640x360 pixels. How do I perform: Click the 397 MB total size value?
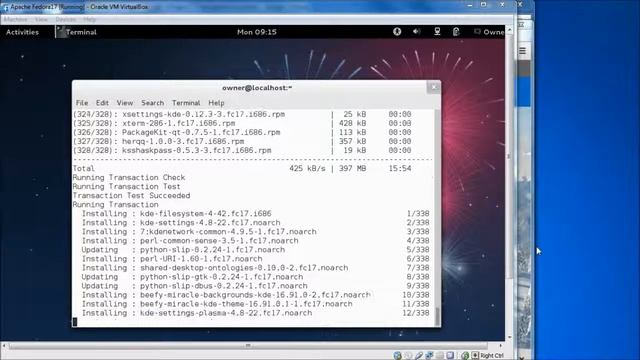(352, 168)
